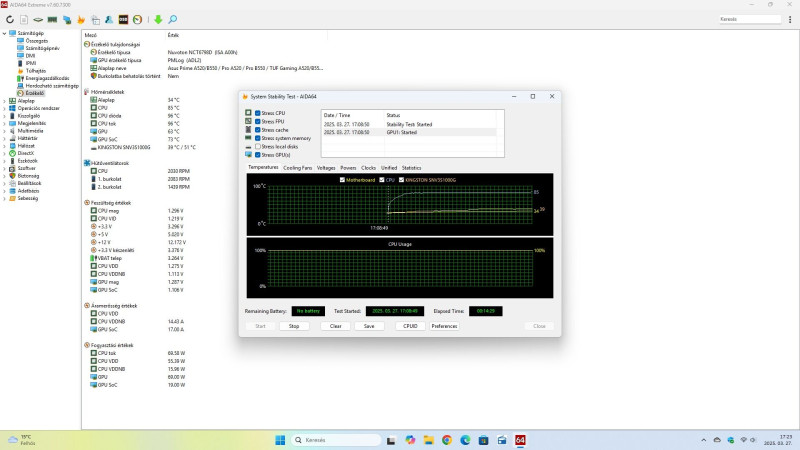Click the Save button in stability test

tap(369, 326)
